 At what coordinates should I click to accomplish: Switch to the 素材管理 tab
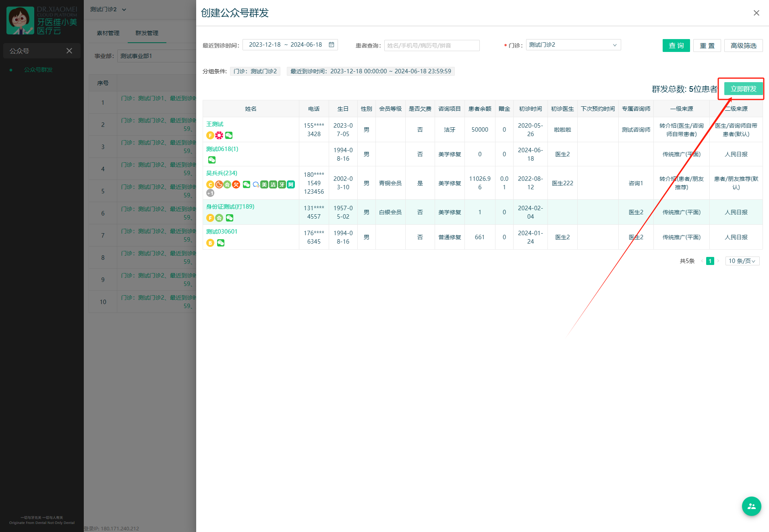(x=108, y=33)
